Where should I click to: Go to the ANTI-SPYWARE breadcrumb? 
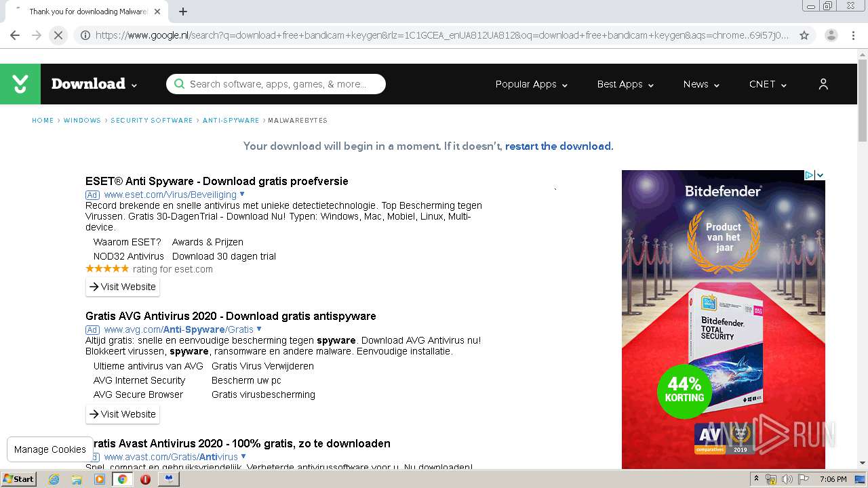point(231,120)
